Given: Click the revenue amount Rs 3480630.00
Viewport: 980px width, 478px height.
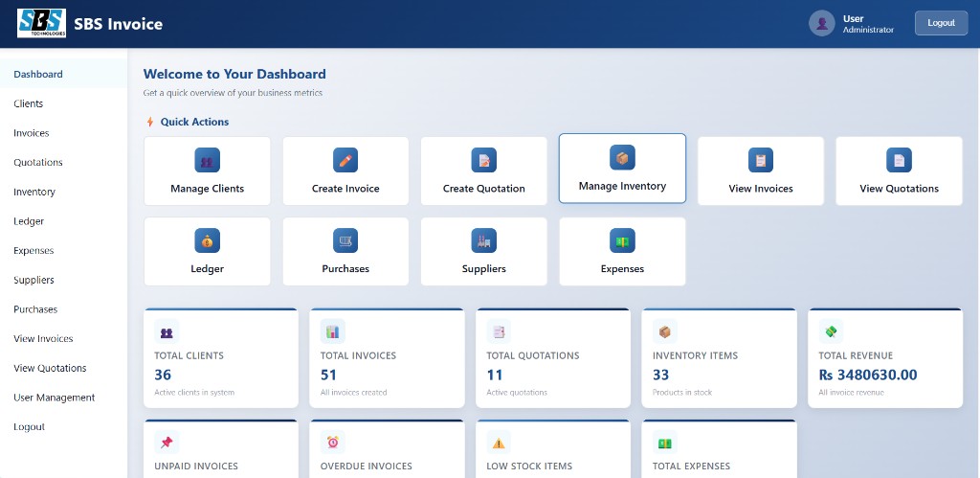Looking at the screenshot, I should [868, 375].
